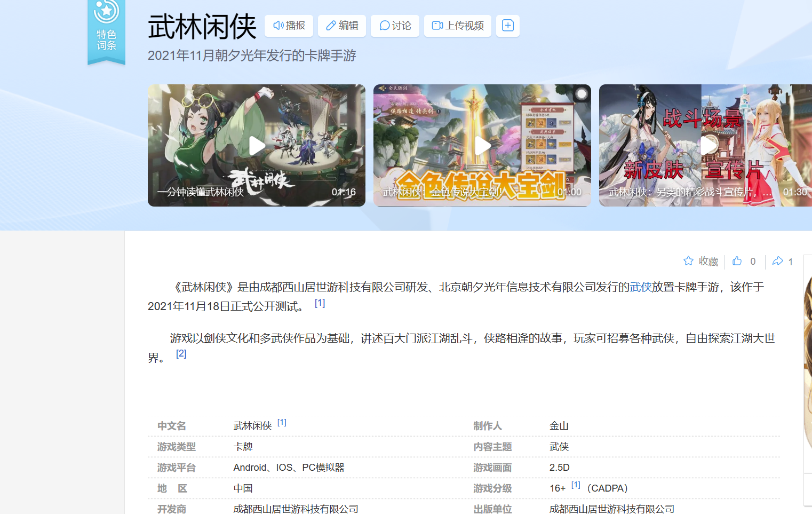Click the 游戏画面 field label
Image resolution: width=812 pixels, height=514 pixels.
(492, 468)
